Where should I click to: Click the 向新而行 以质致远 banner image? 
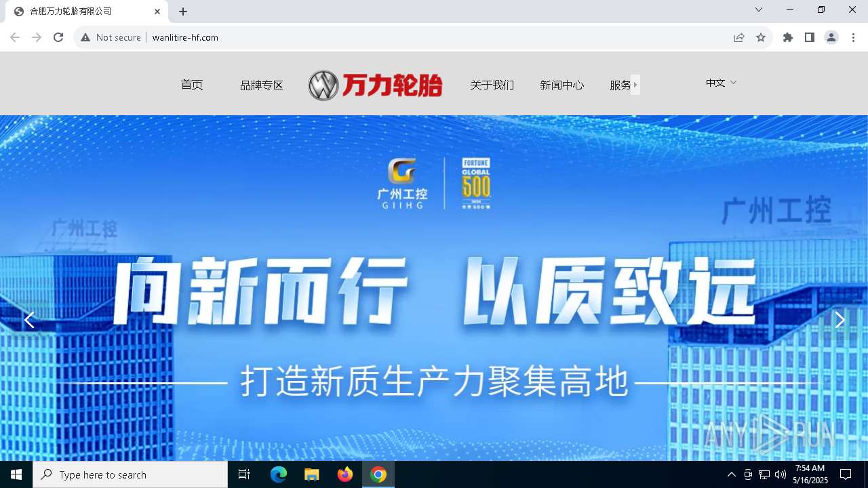434,288
